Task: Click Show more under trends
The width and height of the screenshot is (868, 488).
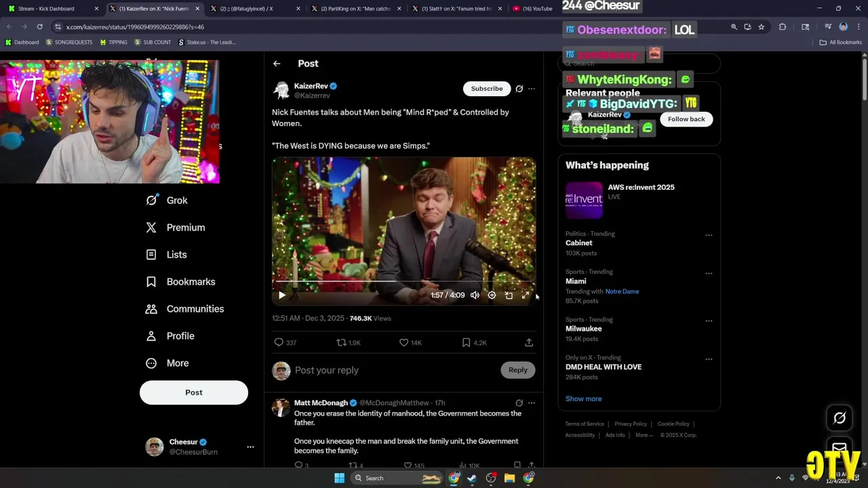Action: pos(583,399)
